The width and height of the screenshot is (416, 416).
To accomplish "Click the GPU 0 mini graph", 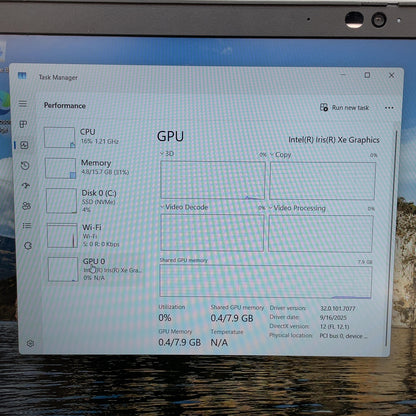I will [x=63, y=269].
